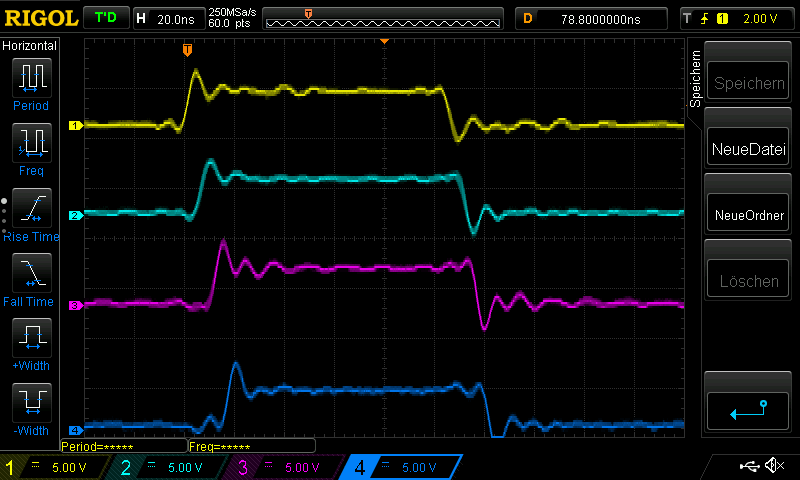Click the 60.0 pts memory depth text
Screen dimensions: 800x480
pyautogui.click(x=229, y=24)
